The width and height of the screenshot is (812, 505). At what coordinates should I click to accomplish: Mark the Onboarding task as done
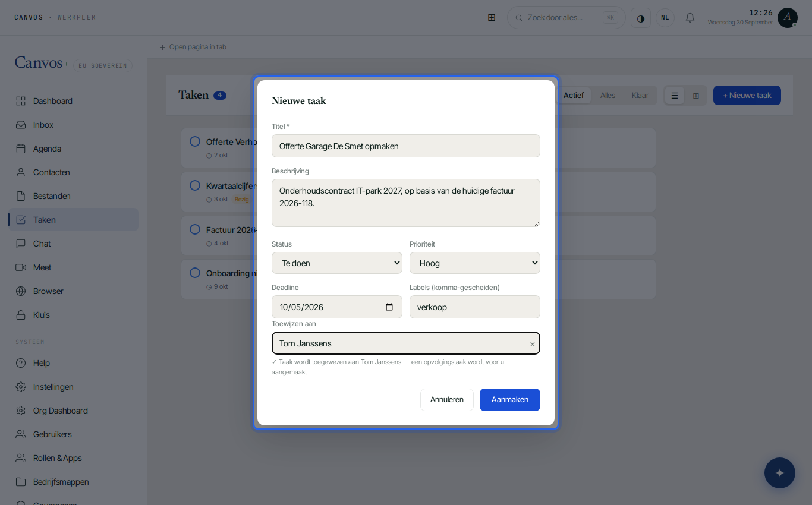(195, 273)
